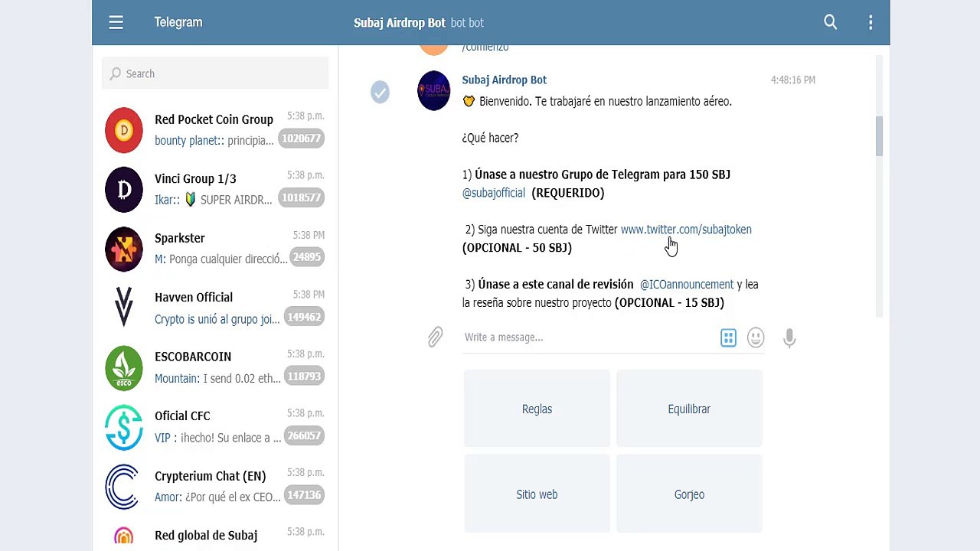Click the Havven Official avatar
This screenshot has height=551, width=980.
point(124,308)
